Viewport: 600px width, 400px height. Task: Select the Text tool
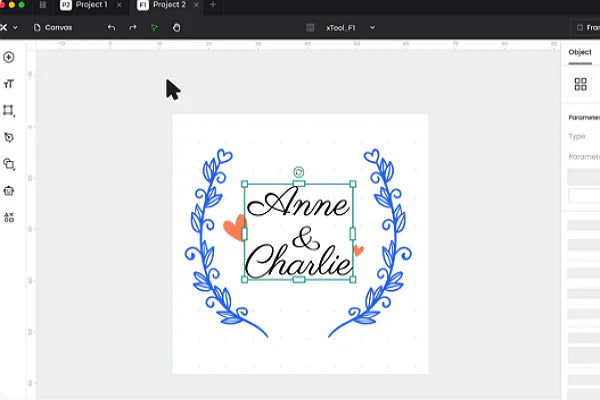point(9,84)
